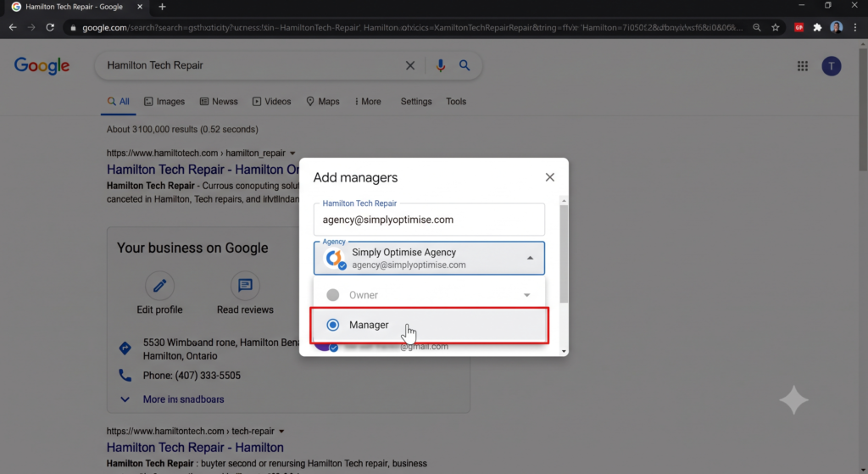This screenshot has width=868, height=474.
Task: Open the first Hamilton Tech Repair result link
Action: (x=203, y=170)
